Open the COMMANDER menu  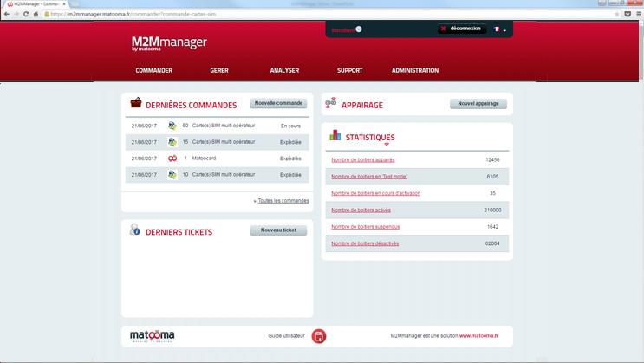[154, 70]
